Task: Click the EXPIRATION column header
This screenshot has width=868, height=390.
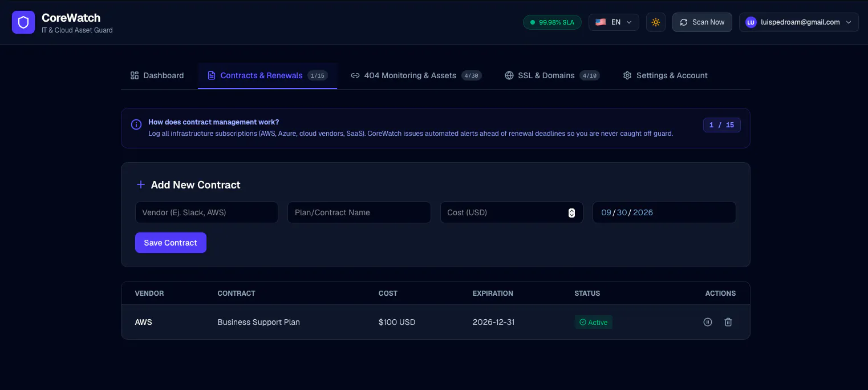Action: coord(493,293)
